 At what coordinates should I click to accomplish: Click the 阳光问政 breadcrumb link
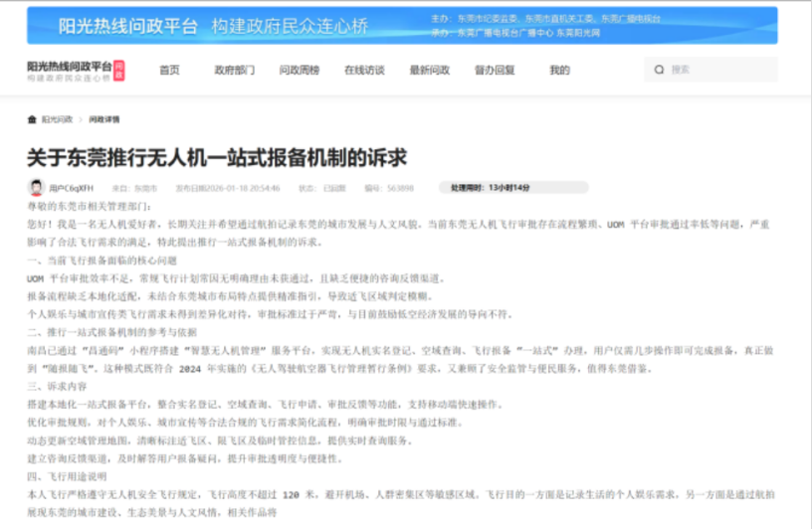58,119
